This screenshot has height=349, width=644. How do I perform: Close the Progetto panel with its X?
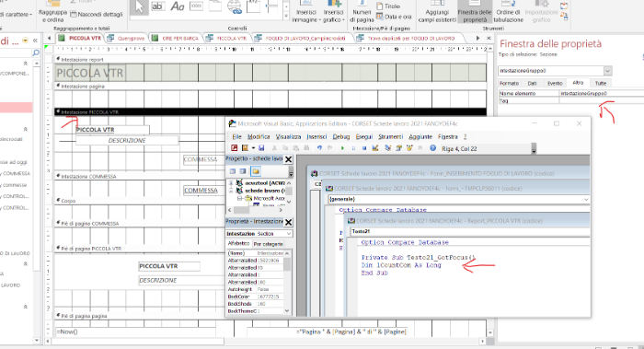tap(288, 159)
